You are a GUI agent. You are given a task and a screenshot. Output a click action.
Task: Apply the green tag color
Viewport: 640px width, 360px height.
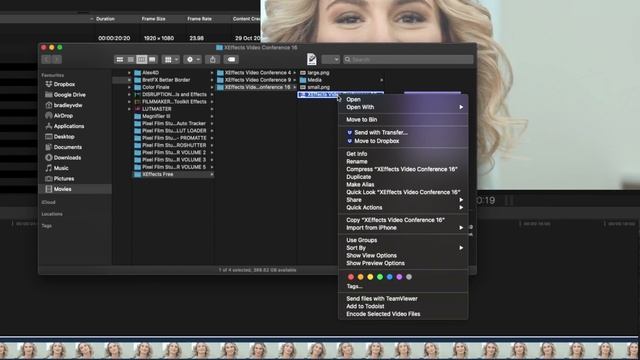tap(380, 277)
